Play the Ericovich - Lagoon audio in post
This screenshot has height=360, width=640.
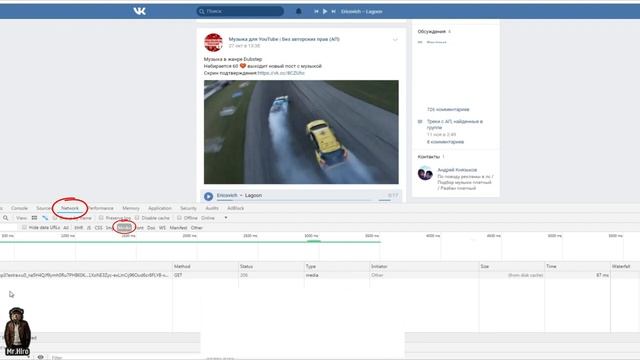(209, 196)
